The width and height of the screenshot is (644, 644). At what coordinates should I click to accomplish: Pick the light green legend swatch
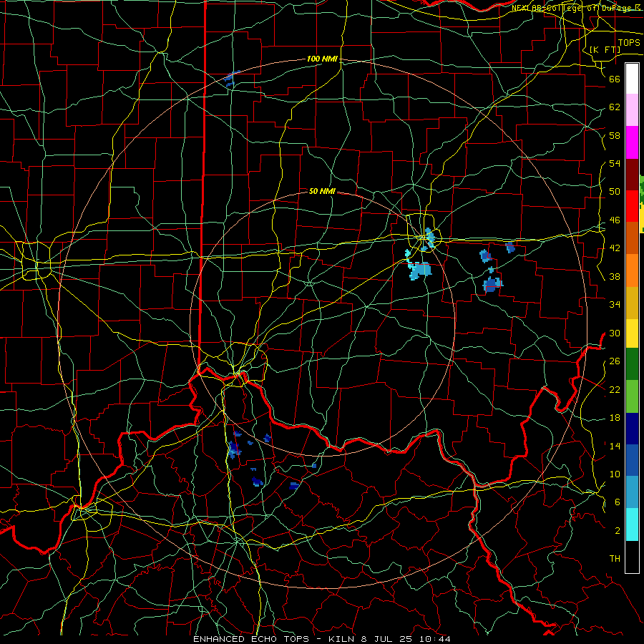(632, 396)
